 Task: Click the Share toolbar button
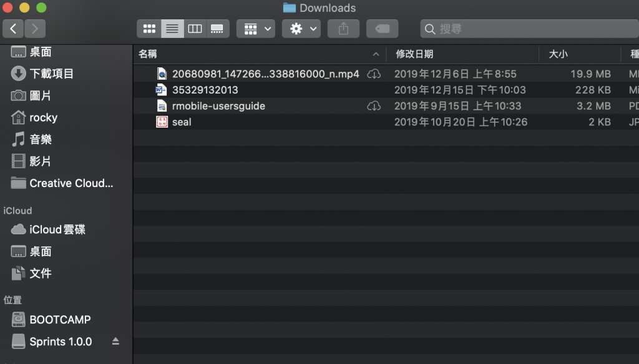click(x=344, y=29)
